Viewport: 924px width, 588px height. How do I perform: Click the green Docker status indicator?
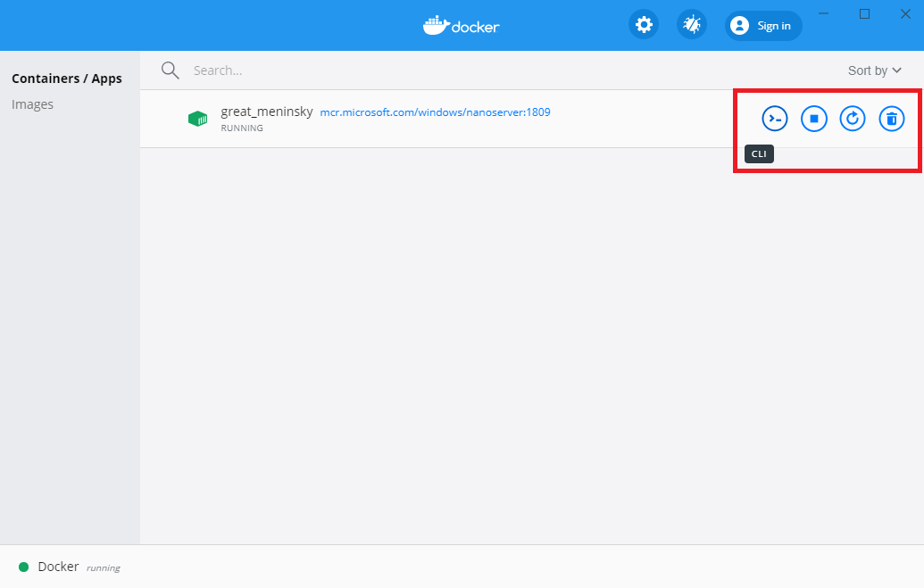pyautogui.click(x=23, y=567)
